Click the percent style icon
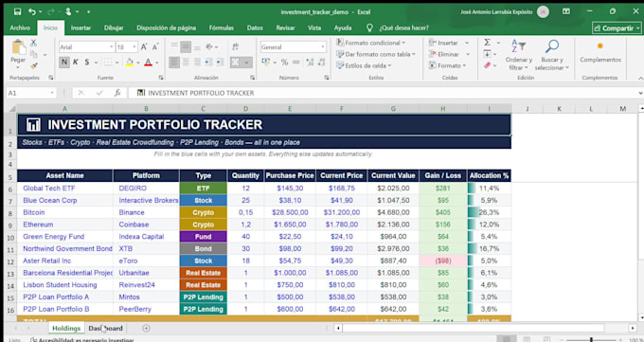The width and height of the screenshot is (644, 342). 284,63
